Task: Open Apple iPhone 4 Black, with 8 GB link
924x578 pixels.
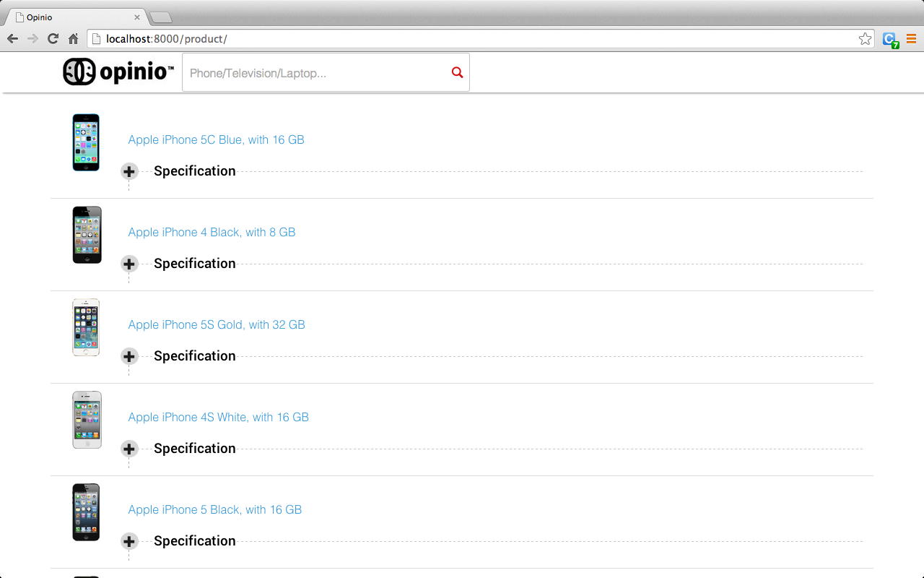Action: pyautogui.click(x=212, y=232)
